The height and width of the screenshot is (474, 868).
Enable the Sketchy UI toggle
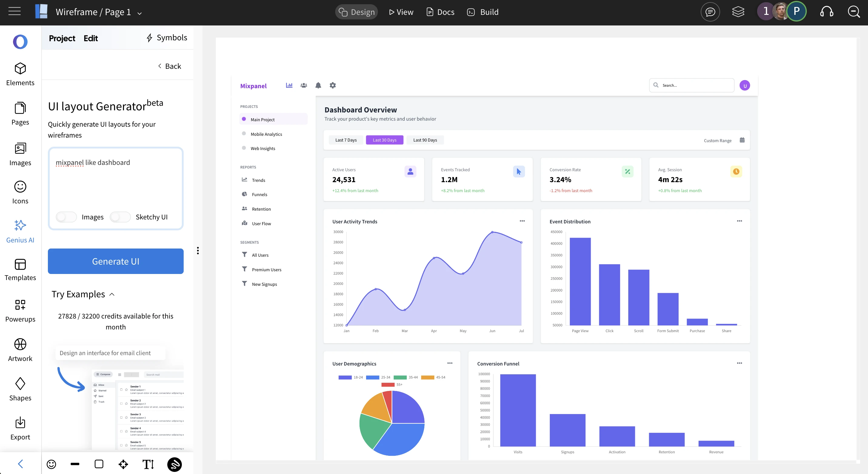coord(120,217)
